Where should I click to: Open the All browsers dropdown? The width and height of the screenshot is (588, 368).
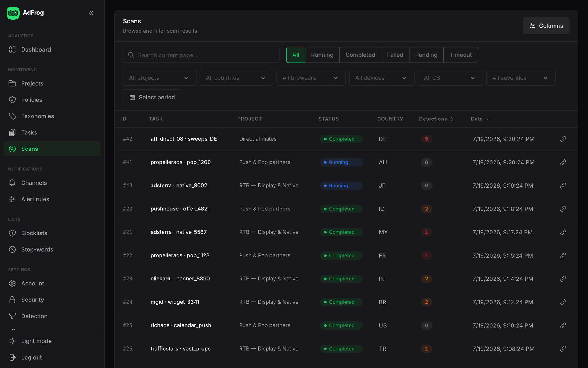[311, 78]
